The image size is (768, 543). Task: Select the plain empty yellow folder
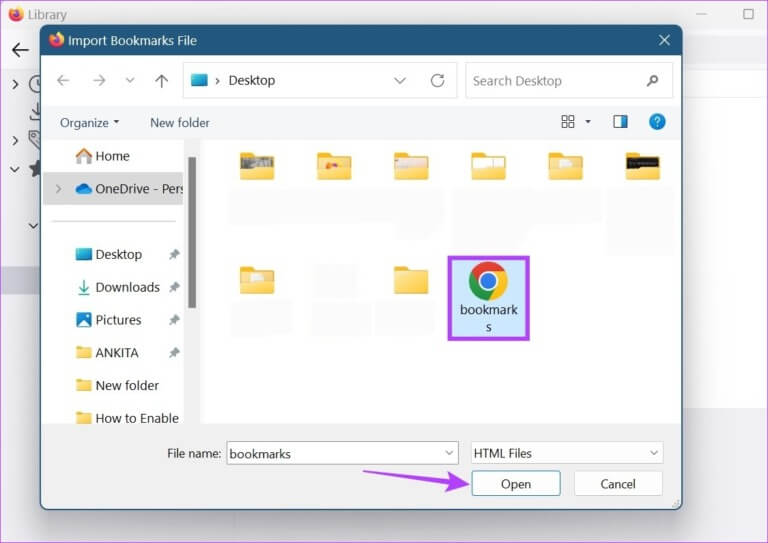(x=411, y=281)
